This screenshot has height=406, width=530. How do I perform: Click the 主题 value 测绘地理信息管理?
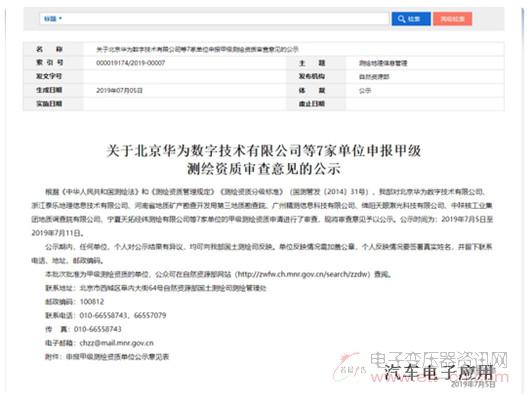383,63
